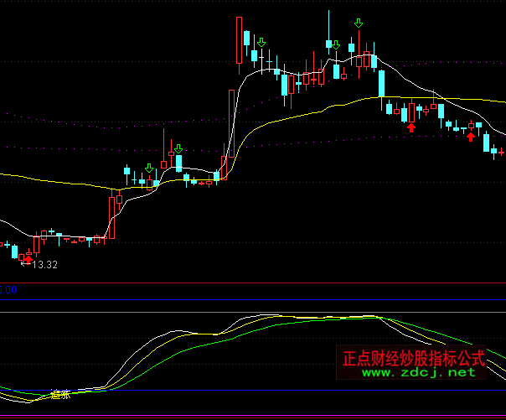
Task: Click the red up arrow beside 13.32 label
Action: pos(28,261)
